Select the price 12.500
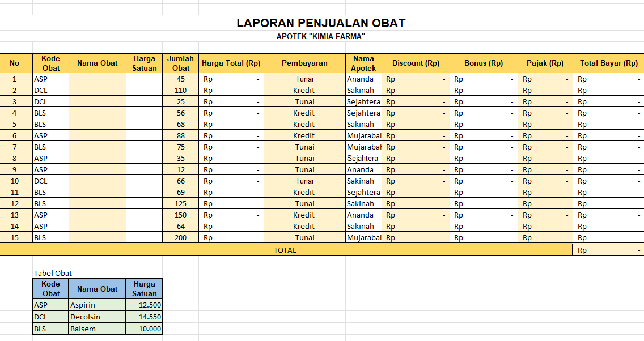Image resolution: width=644 pixels, height=341 pixels. (144, 305)
